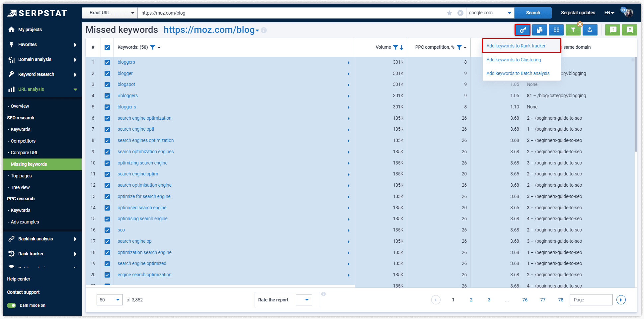Viewport: 644px width, 319px height.
Task: Expand row arrow for 'blogger' keyword
Action: (349, 74)
